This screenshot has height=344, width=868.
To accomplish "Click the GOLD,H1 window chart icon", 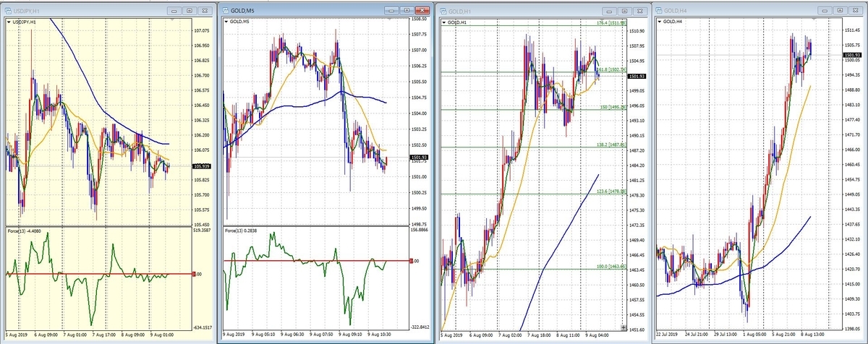I will click(442, 11).
